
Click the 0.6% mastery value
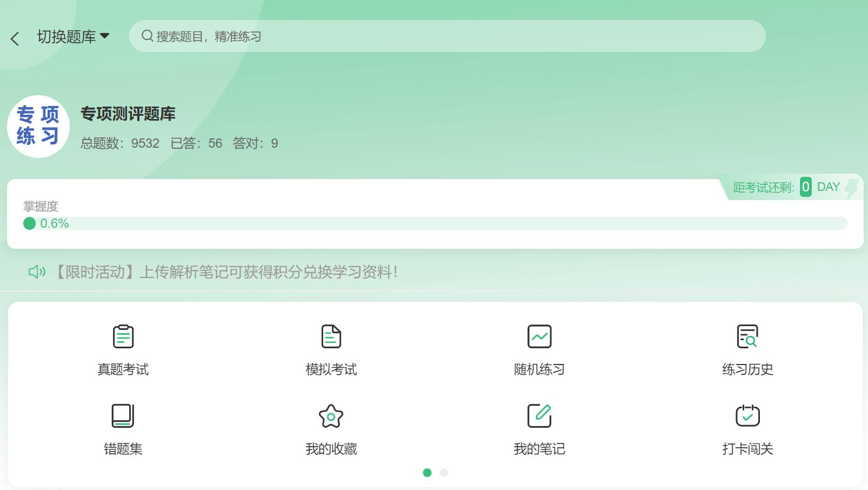coord(55,223)
